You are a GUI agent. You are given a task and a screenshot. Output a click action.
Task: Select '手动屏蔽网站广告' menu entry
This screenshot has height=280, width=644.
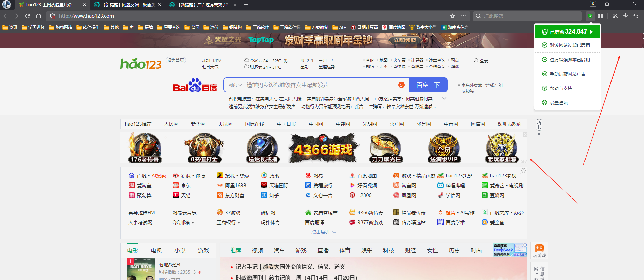point(567,74)
